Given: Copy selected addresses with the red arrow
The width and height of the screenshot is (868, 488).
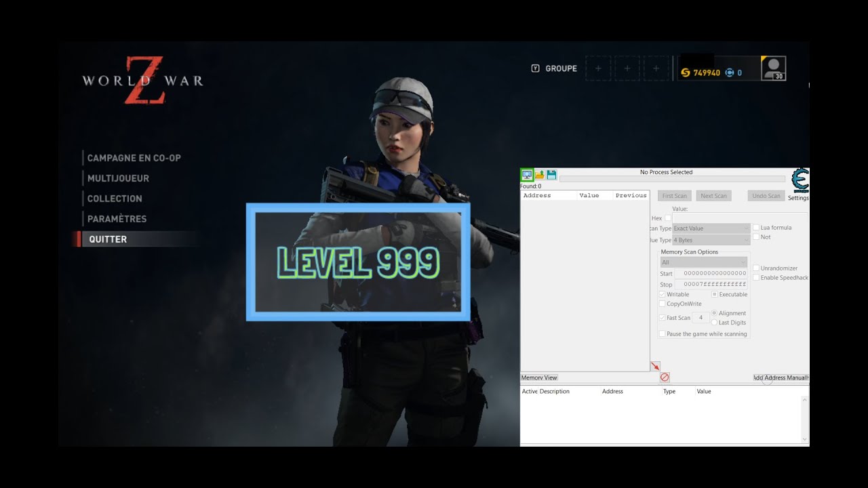Looking at the screenshot, I should [655, 366].
